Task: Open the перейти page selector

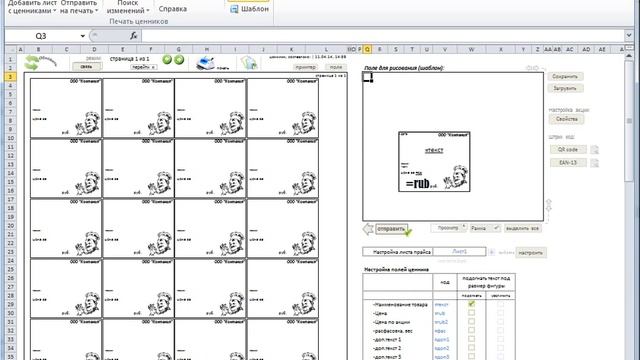Action: pos(144,67)
